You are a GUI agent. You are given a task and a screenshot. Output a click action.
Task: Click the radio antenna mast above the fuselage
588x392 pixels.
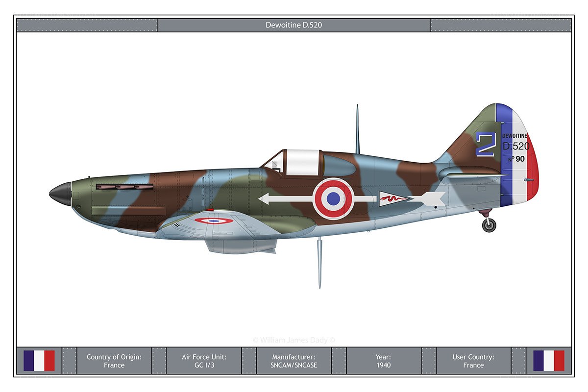click(357, 128)
